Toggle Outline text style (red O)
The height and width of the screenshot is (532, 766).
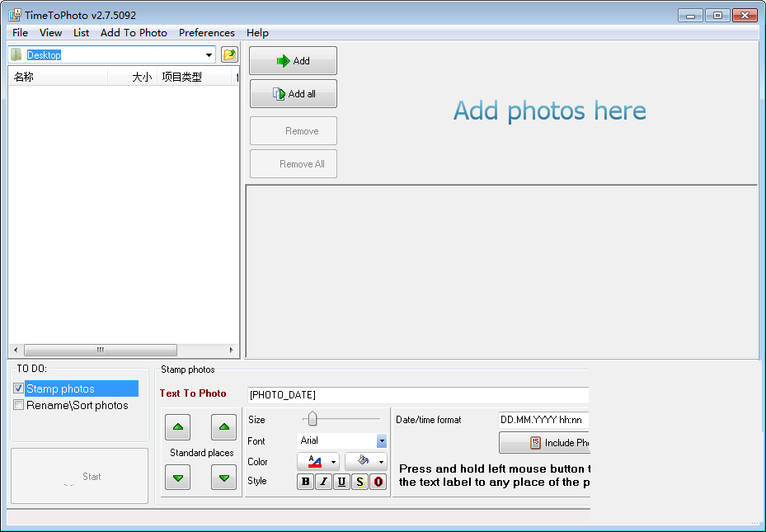(378, 482)
